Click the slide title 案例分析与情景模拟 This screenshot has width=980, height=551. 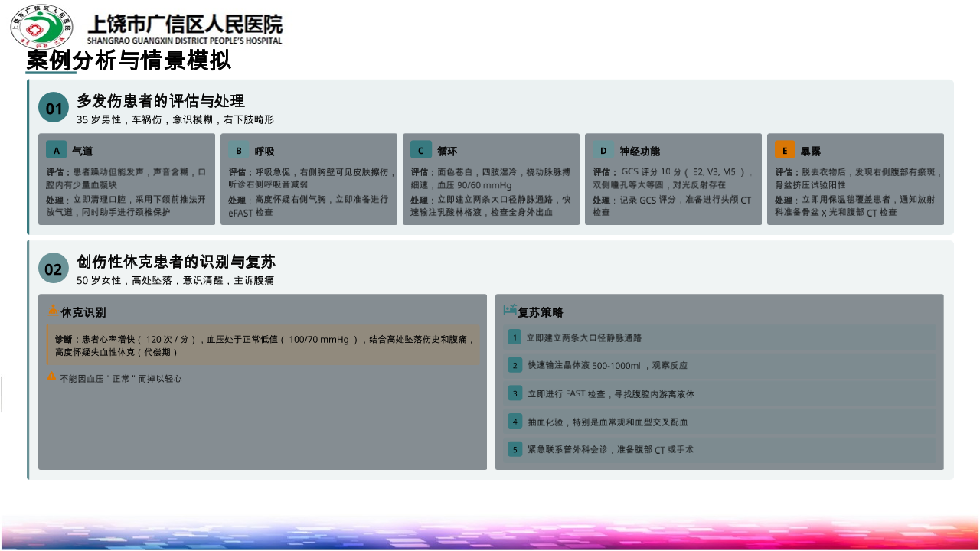(129, 60)
